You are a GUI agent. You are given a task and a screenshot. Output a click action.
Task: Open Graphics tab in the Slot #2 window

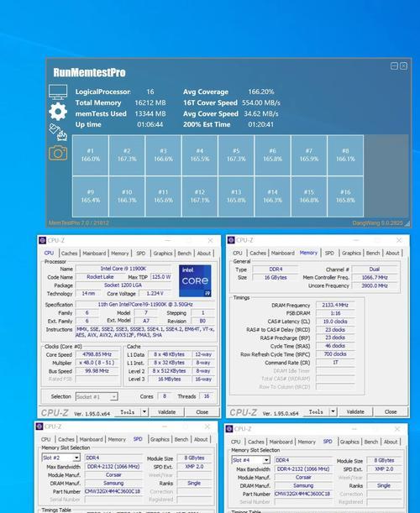160,439
